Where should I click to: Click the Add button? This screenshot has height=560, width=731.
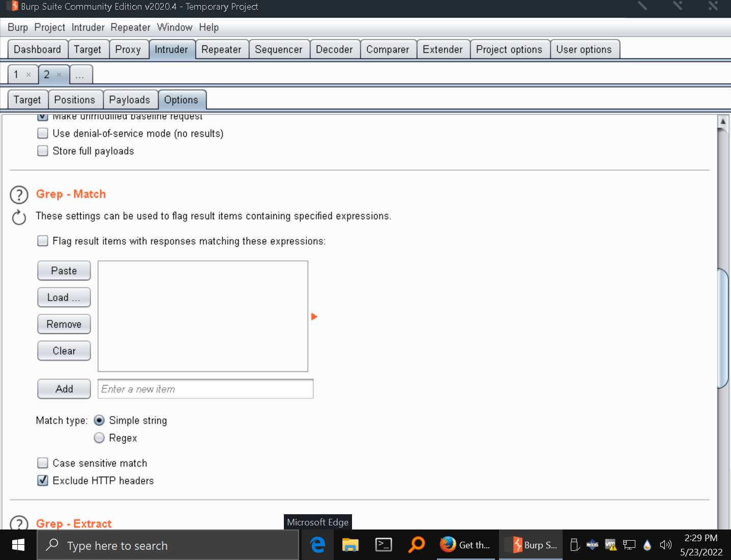64,389
